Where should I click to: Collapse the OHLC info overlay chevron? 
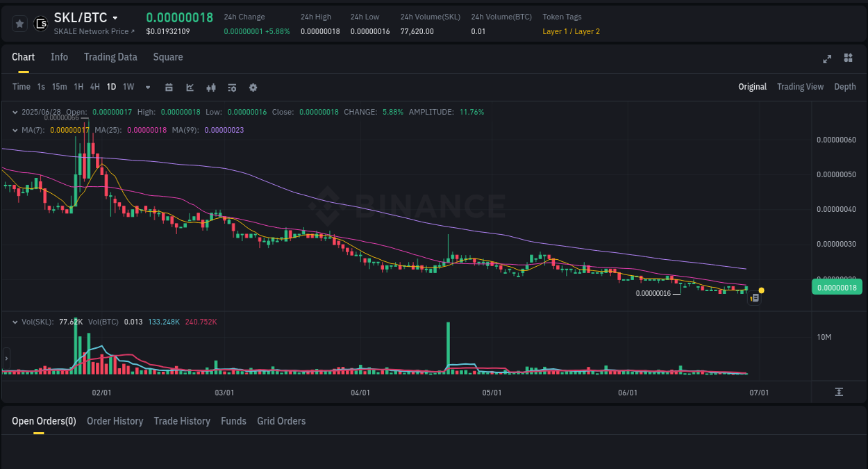(14, 111)
